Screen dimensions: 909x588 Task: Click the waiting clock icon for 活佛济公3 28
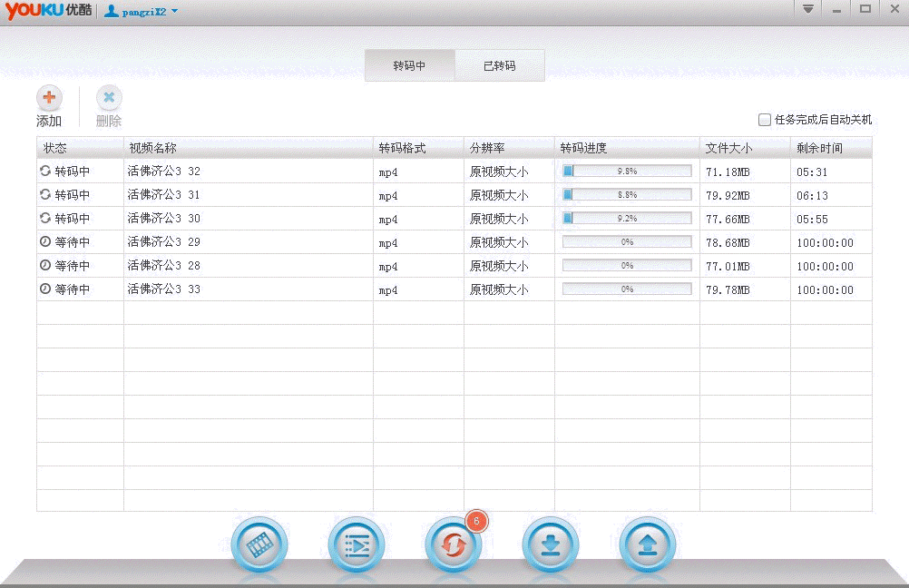[x=45, y=266]
